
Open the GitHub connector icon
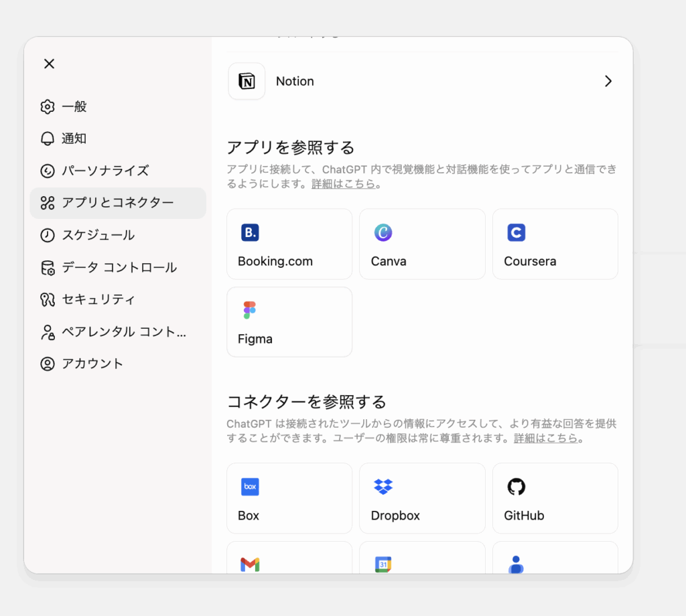click(x=516, y=487)
